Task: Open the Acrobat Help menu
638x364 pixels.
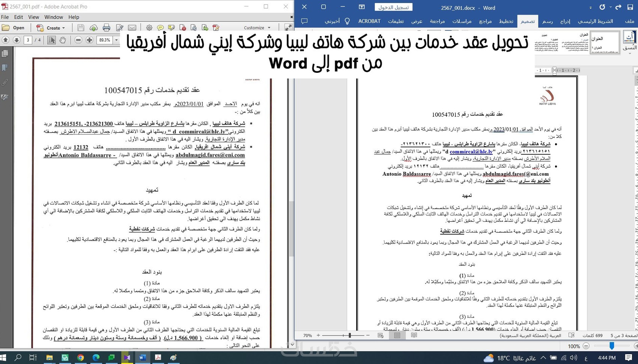Action: pos(74,17)
